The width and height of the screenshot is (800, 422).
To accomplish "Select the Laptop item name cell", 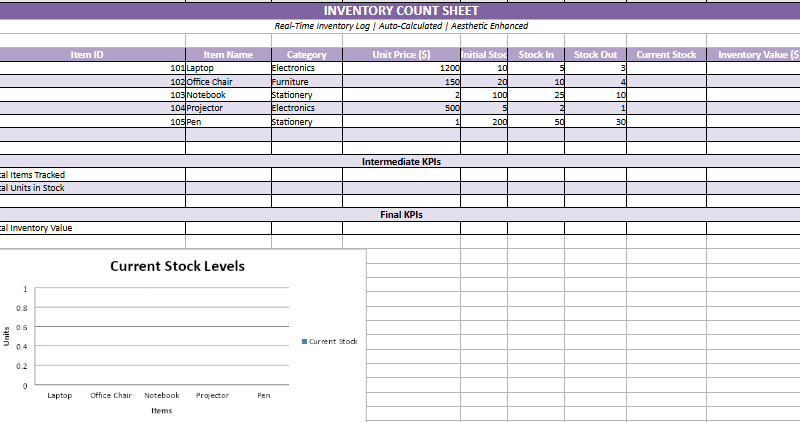I will click(228, 68).
